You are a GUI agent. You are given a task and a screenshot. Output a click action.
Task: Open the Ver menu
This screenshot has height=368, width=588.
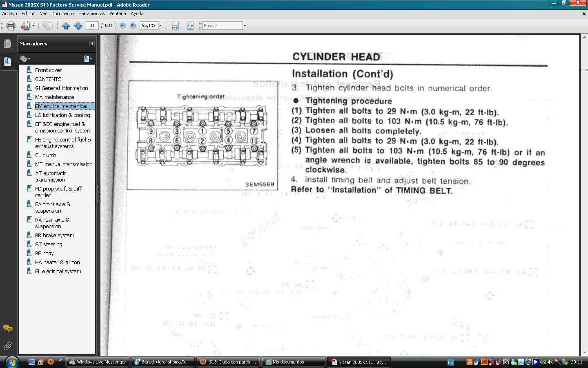43,13
